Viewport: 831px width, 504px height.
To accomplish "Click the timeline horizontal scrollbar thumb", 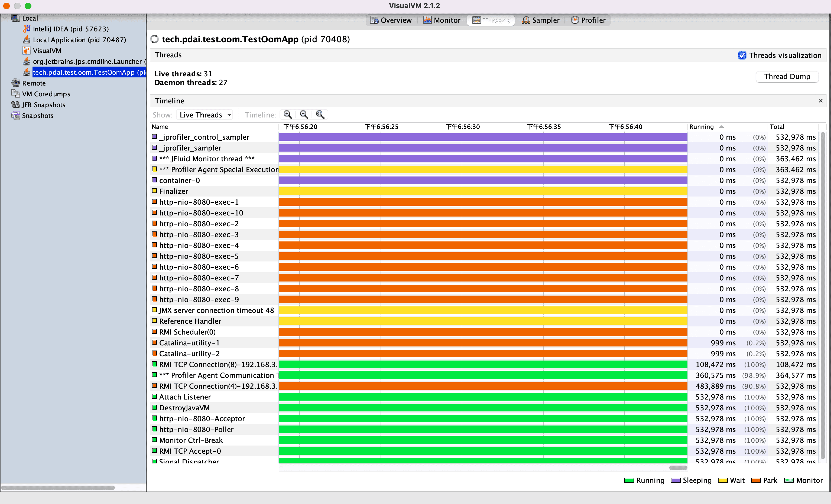I will [x=678, y=467].
